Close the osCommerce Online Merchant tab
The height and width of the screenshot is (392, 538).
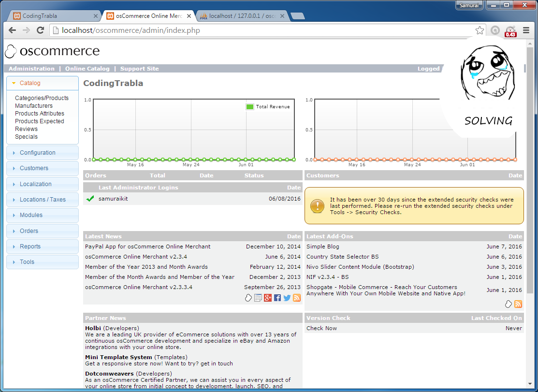189,16
